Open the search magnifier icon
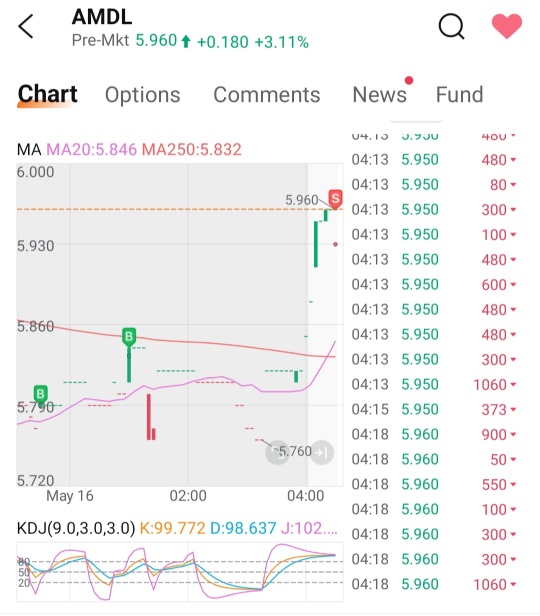Screen dimensions: 540x616 (452, 27)
